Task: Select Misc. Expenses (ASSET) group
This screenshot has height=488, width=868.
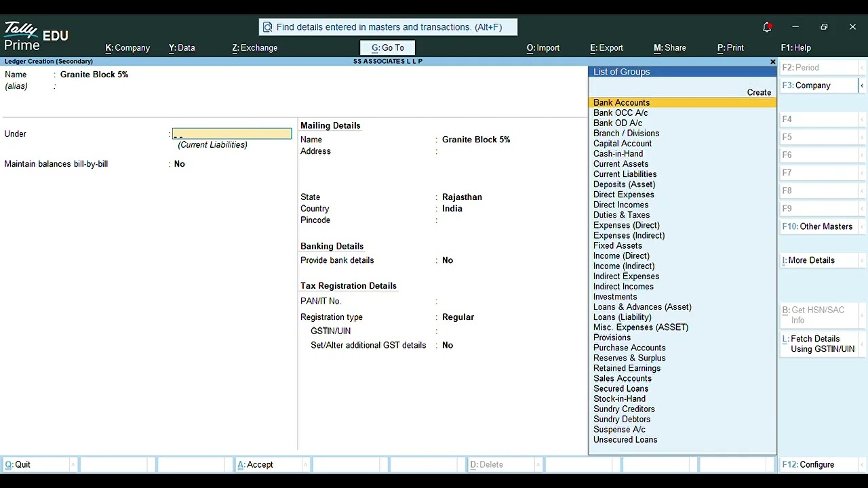Action: 682,327
